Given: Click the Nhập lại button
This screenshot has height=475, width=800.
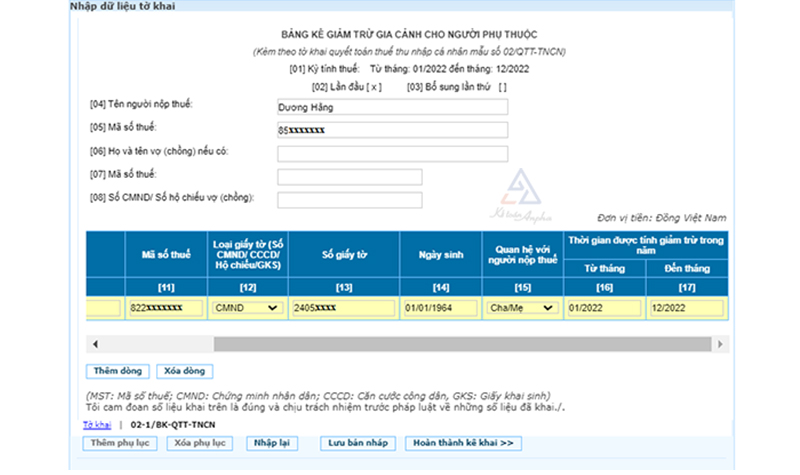Looking at the screenshot, I should (x=272, y=443).
